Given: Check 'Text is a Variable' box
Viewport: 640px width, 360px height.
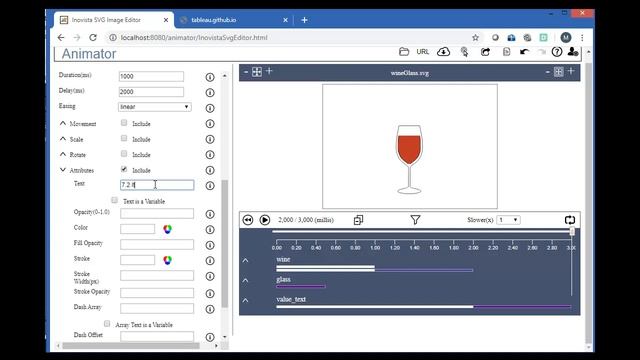Looking at the screenshot, I should pyautogui.click(x=114, y=200).
